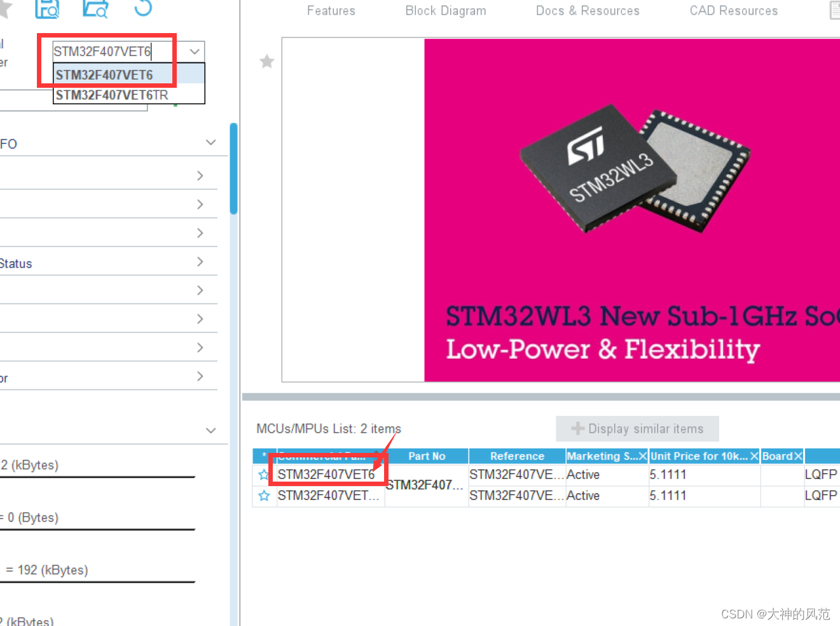The height and width of the screenshot is (626, 840).
Task: Open the STM32WL3 promotional banner
Action: coord(632,210)
